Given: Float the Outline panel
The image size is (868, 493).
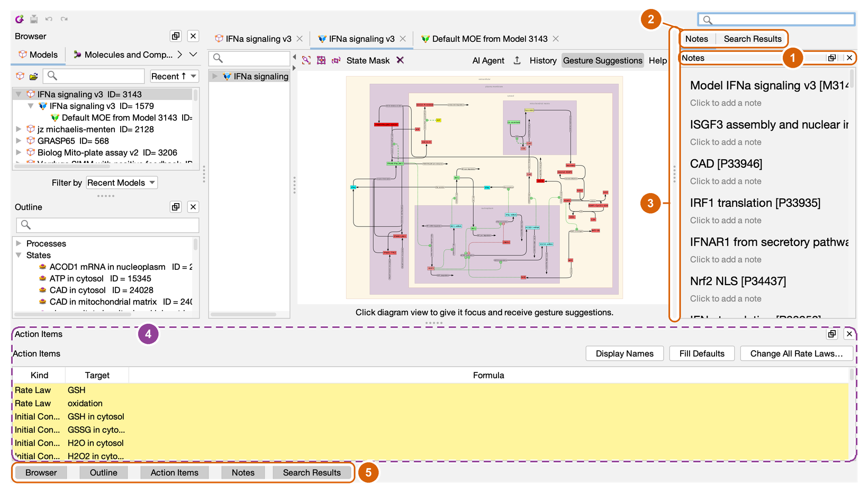Looking at the screenshot, I should [x=176, y=207].
